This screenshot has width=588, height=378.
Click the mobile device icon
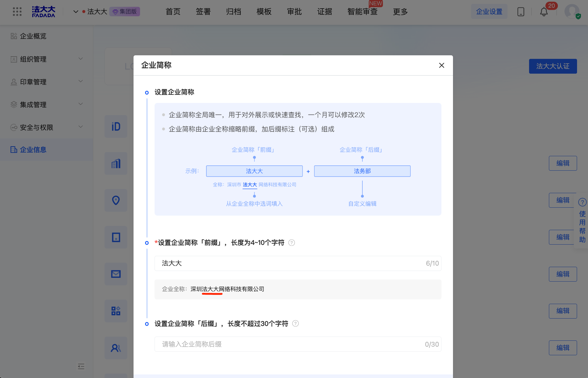point(520,12)
